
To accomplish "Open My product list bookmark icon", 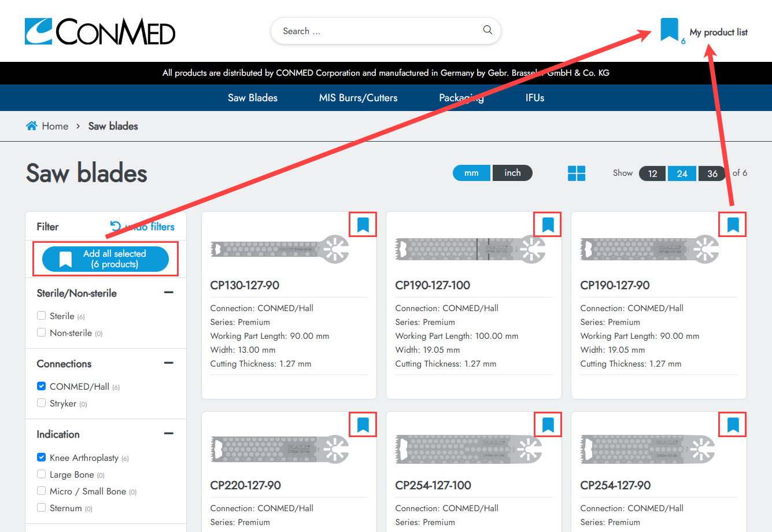I will click(x=669, y=30).
